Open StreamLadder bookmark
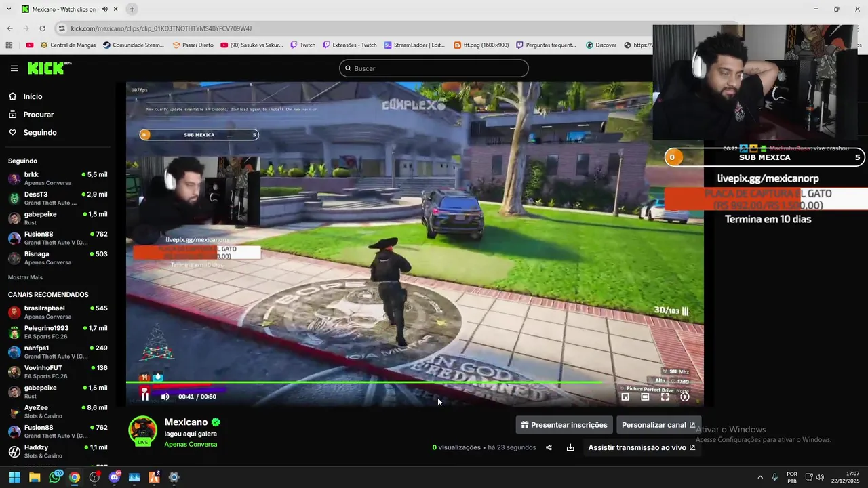The height and width of the screenshot is (488, 868). pos(414,45)
